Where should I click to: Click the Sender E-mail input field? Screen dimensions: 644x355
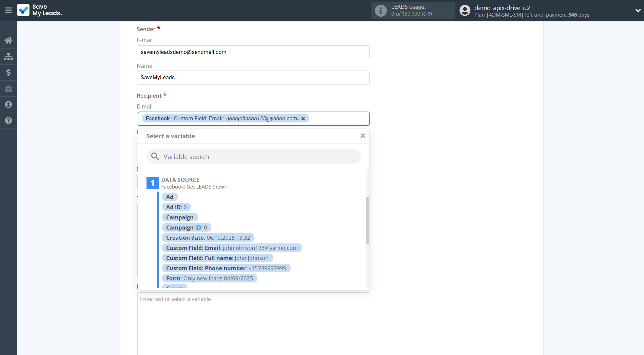pyautogui.click(x=253, y=52)
